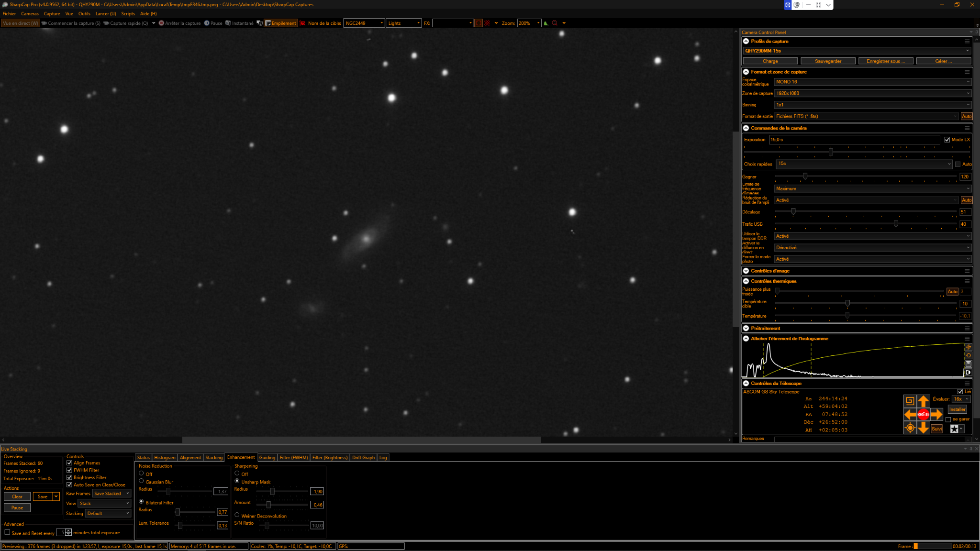Viewport: 980px width, 551px height.
Task: Click the red icon left of Nom de la cible
Action: tap(302, 23)
